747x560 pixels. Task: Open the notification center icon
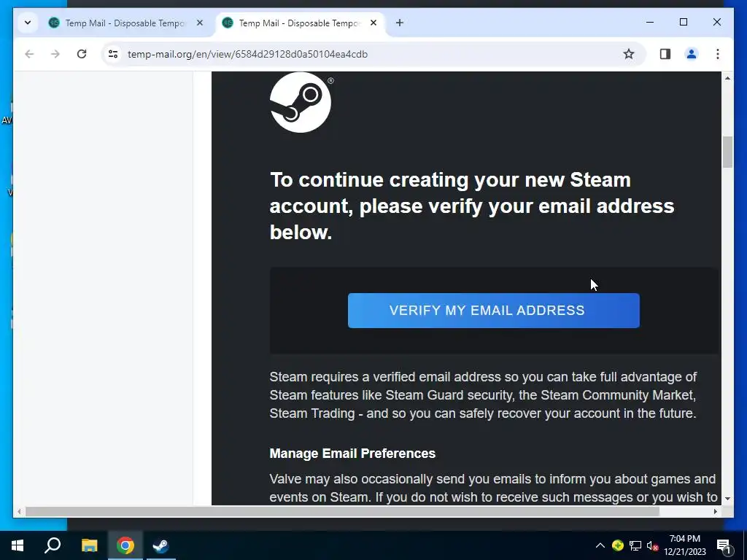pyautogui.click(x=724, y=545)
